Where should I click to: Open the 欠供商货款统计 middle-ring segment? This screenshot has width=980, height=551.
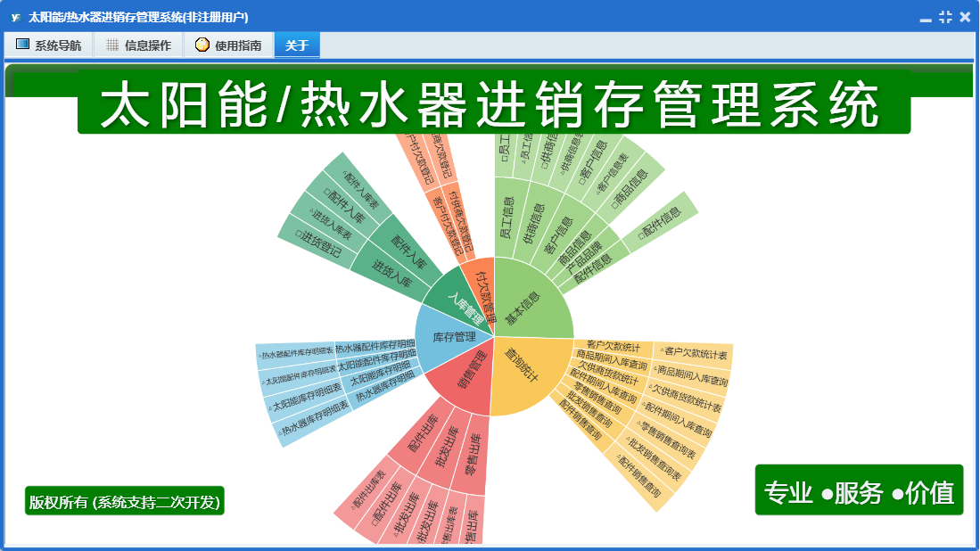coord(608,373)
